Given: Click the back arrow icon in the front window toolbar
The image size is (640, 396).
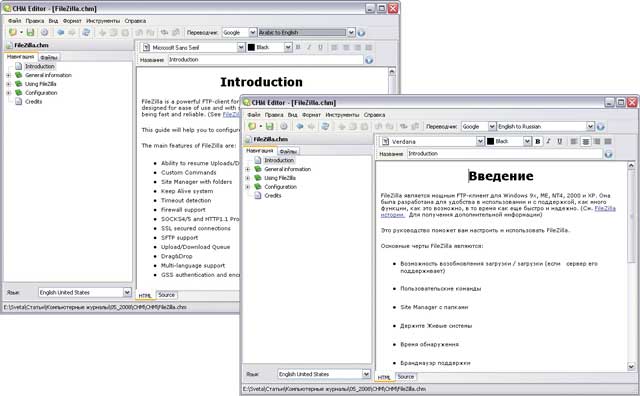Looking at the screenshot, I should [300, 126].
